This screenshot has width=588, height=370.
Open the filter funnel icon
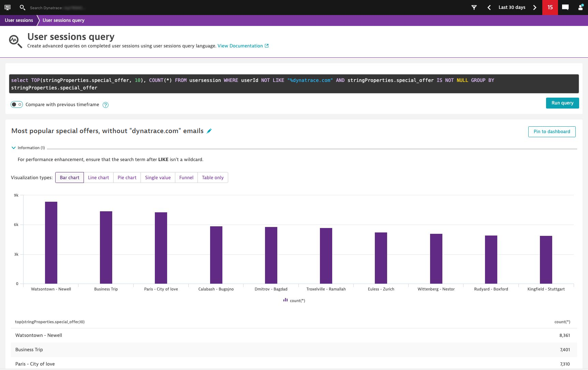tap(474, 7)
